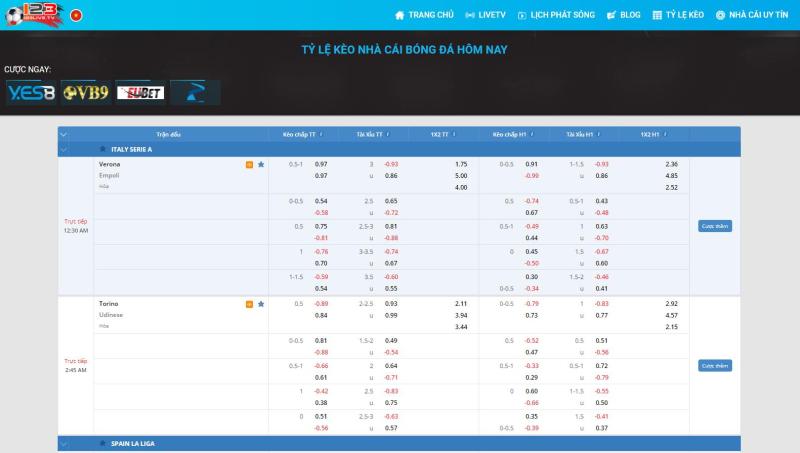Viewport: 800px width, 453px height.
Task: Collapse all matches via header chevron
Action: click(64, 133)
